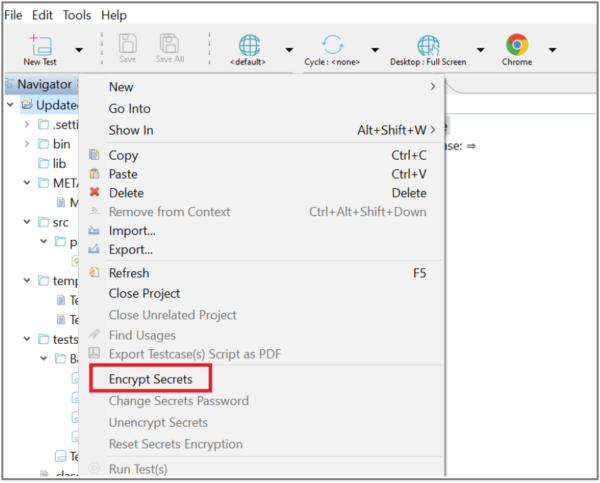
Task: Click the Import icon
Action: pos(94,230)
